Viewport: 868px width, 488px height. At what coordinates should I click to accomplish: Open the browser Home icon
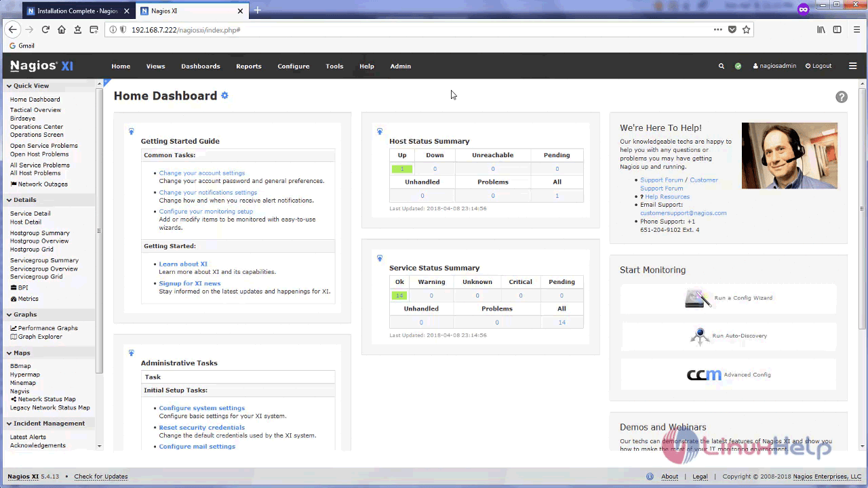click(62, 30)
